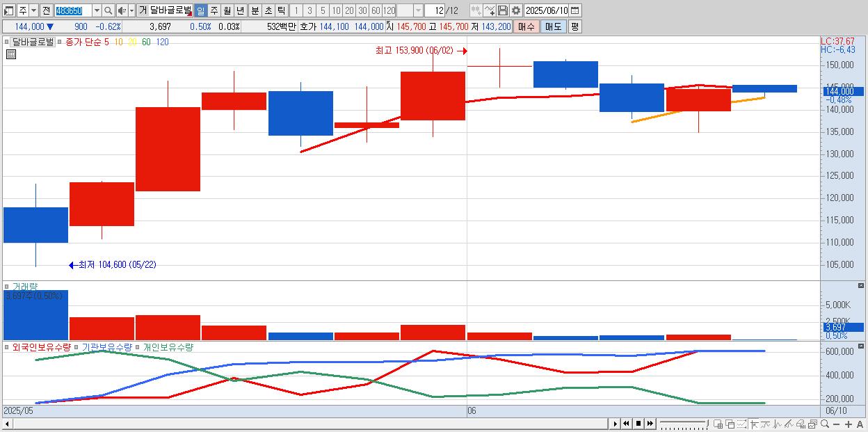Open the stock search magnifier icon
This screenshot has width=868, height=432.
pyautogui.click(x=108, y=10)
